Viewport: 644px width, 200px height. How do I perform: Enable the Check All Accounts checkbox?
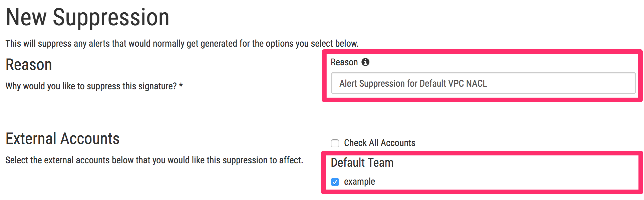click(335, 143)
